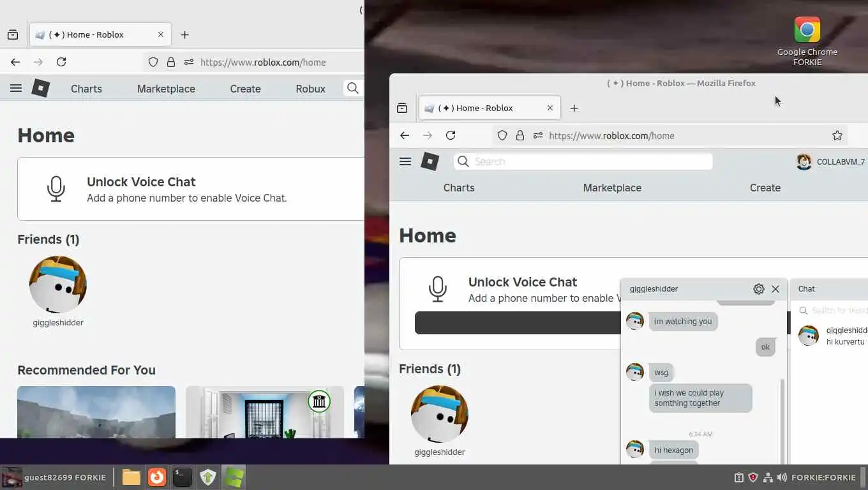Open the volume icon in system tray

click(x=782, y=477)
